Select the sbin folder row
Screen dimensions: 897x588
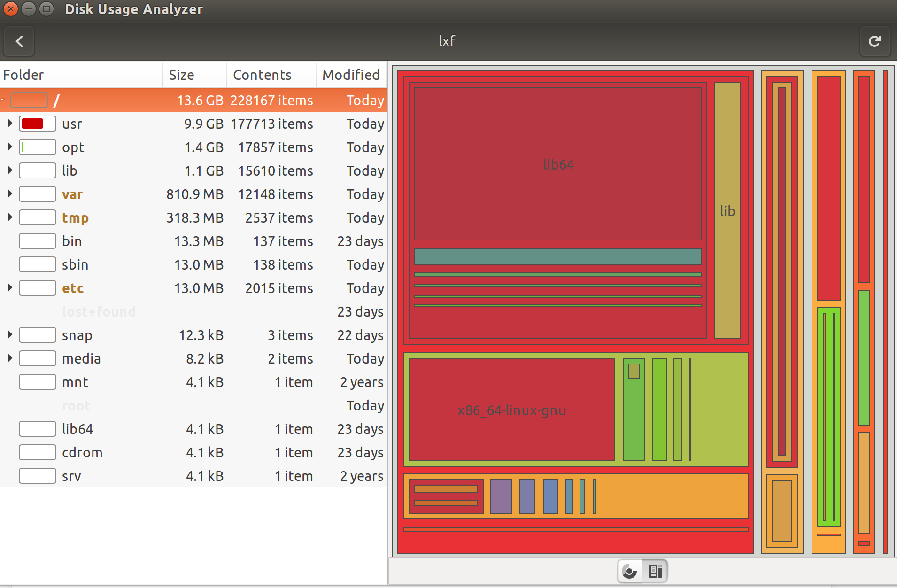click(x=193, y=264)
